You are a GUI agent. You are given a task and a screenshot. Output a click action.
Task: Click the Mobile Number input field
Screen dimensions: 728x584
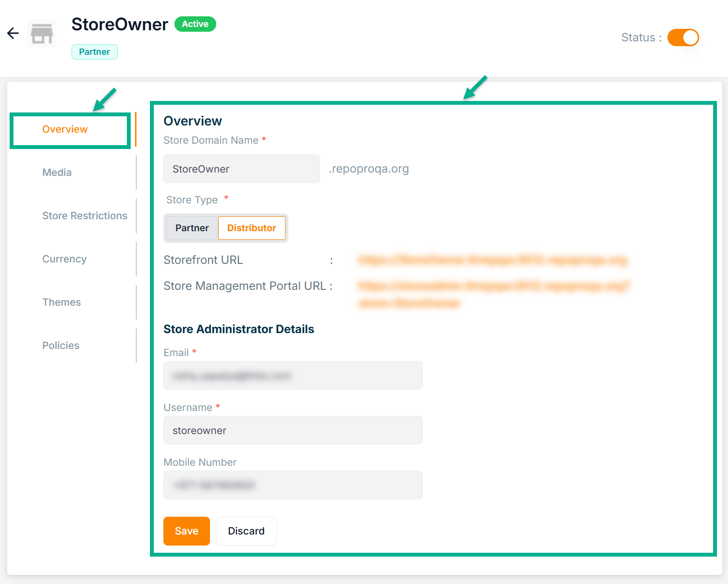(x=293, y=485)
